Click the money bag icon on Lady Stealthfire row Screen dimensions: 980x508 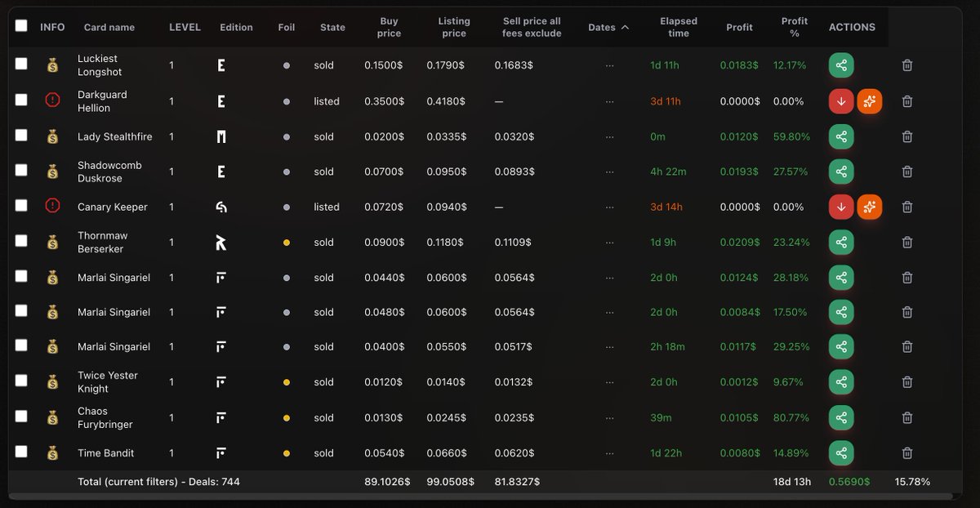point(52,136)
